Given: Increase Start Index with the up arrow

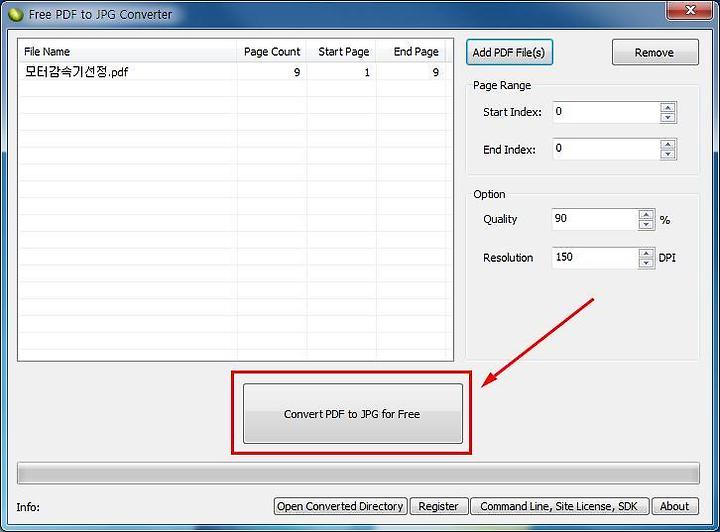Looking at the screenshot, I should tap(668, 107).
